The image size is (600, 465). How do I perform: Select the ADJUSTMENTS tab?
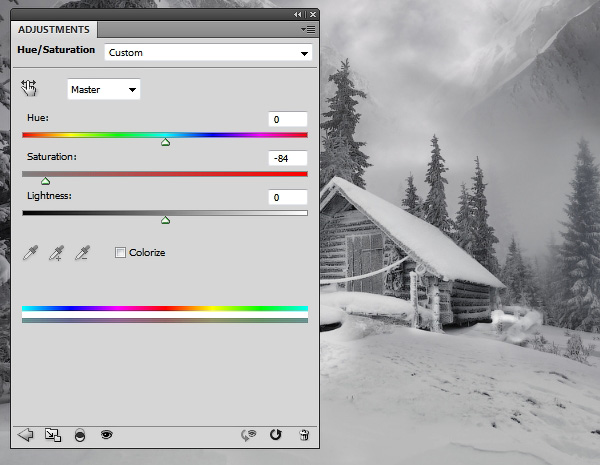pyautogui.click(x=54, y=29)
